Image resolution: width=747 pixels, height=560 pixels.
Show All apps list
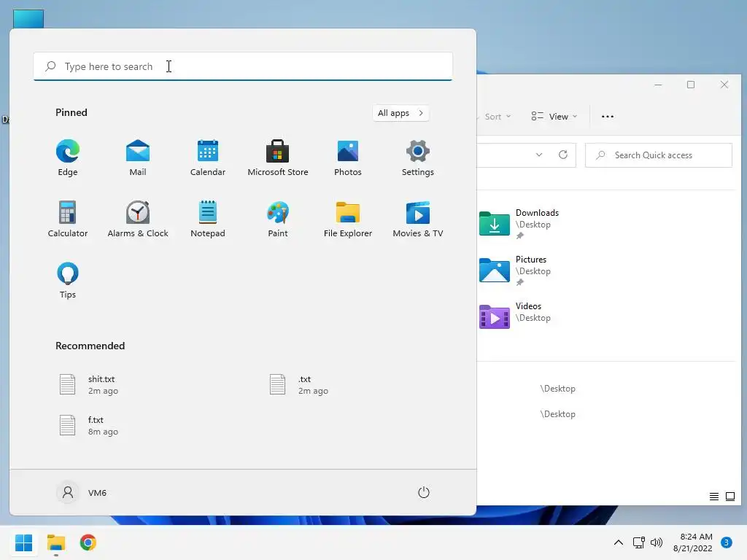(x=400, y=113)
